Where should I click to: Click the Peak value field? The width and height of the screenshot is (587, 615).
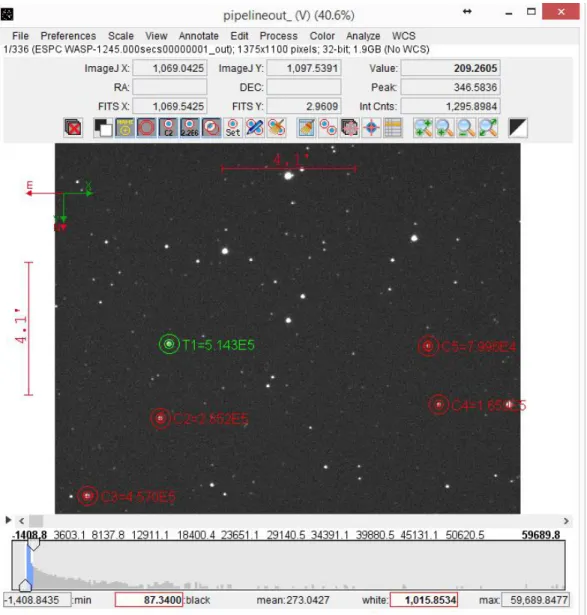tap(451, 87)
